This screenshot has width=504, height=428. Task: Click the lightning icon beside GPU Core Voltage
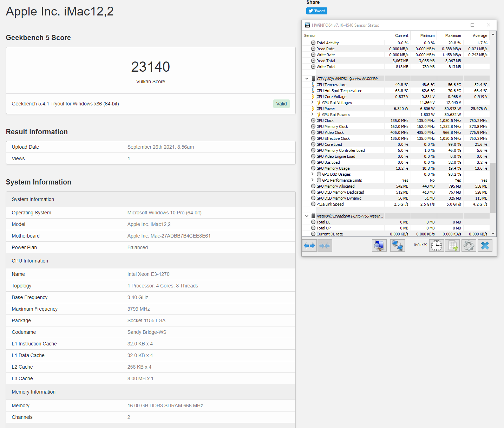coord(313,97)
